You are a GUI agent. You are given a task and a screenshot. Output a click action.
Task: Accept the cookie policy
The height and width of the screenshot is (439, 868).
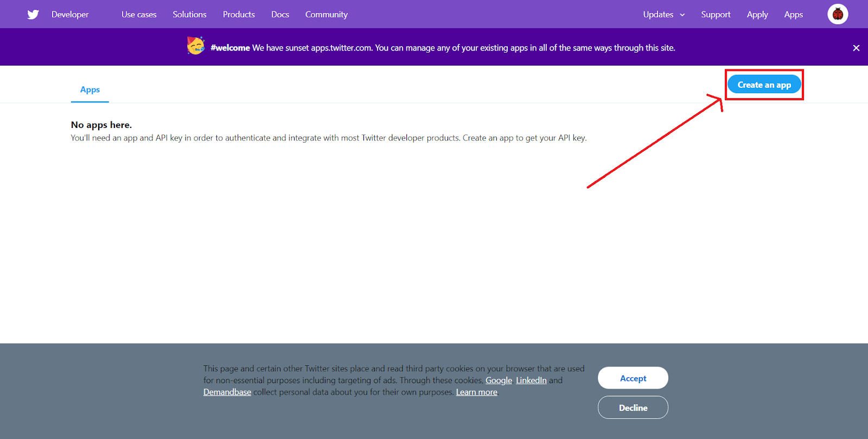633,378
